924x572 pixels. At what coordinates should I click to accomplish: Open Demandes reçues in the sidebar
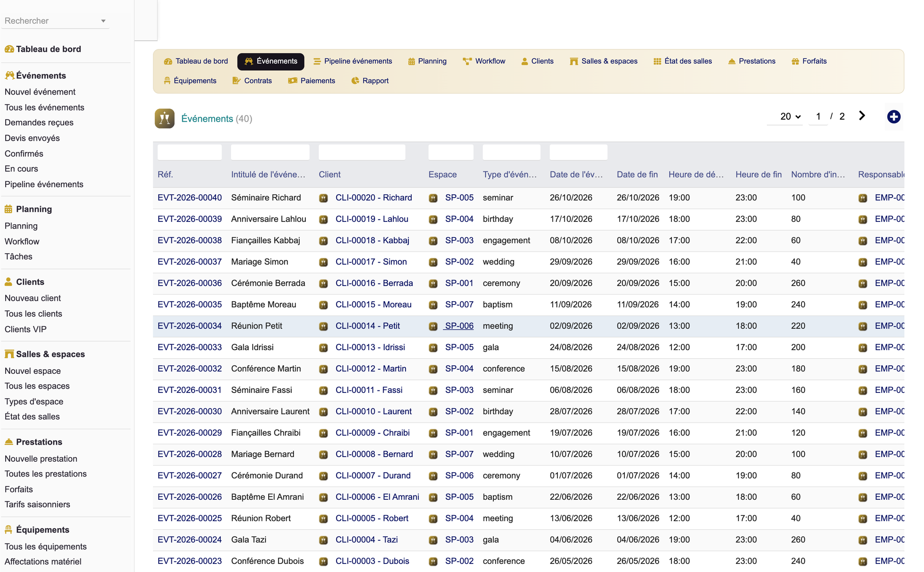39,123
